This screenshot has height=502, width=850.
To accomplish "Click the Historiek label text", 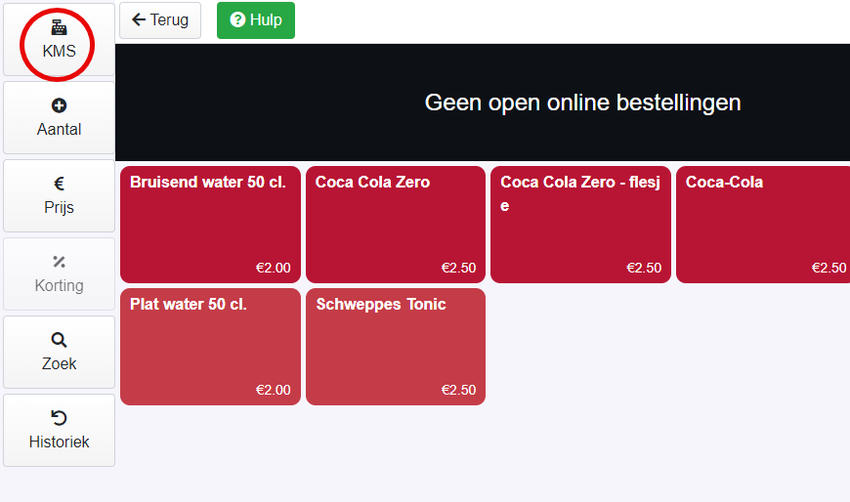I will pos(59,442).
